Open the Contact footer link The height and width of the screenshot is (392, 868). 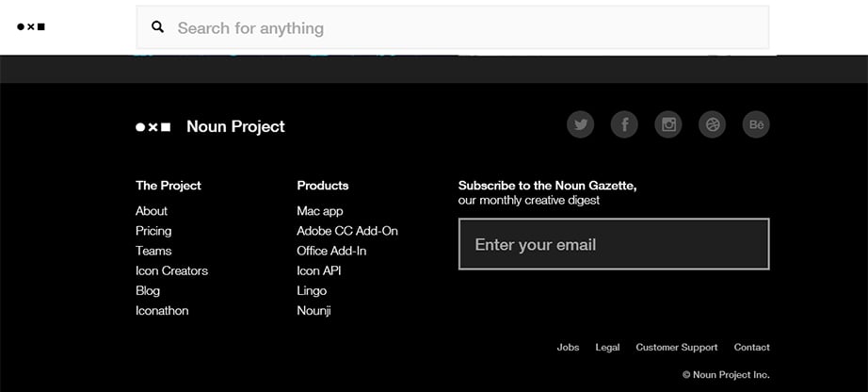pos(752,347)
